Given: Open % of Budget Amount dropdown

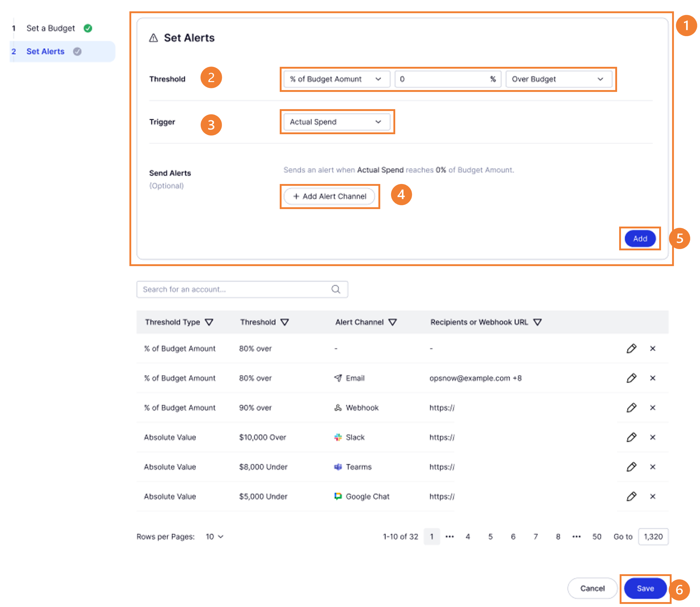Looking at the screenshot, I should click(336, 79).
